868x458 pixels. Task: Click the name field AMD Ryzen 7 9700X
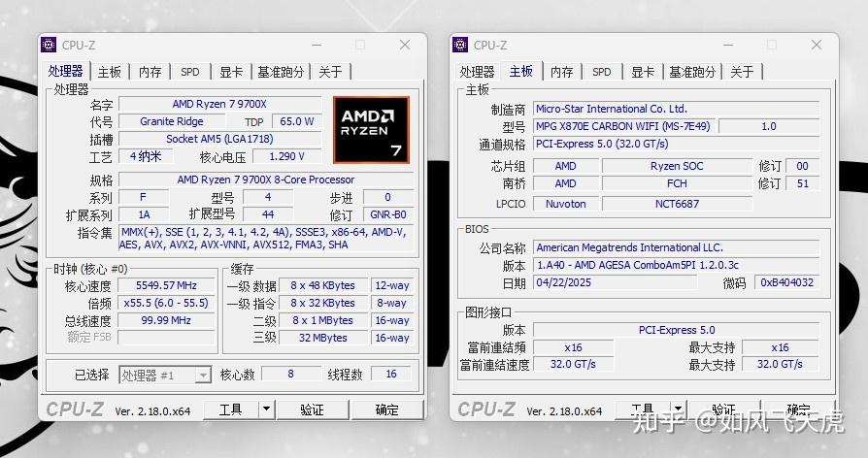click(x=220, y=104)
